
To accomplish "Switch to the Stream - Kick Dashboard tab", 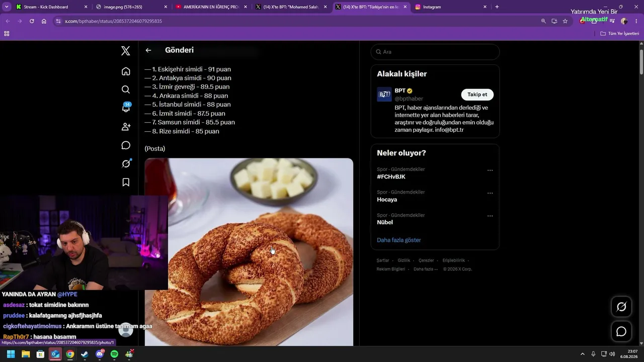I will pyautogui.click(x=52, y=7).
